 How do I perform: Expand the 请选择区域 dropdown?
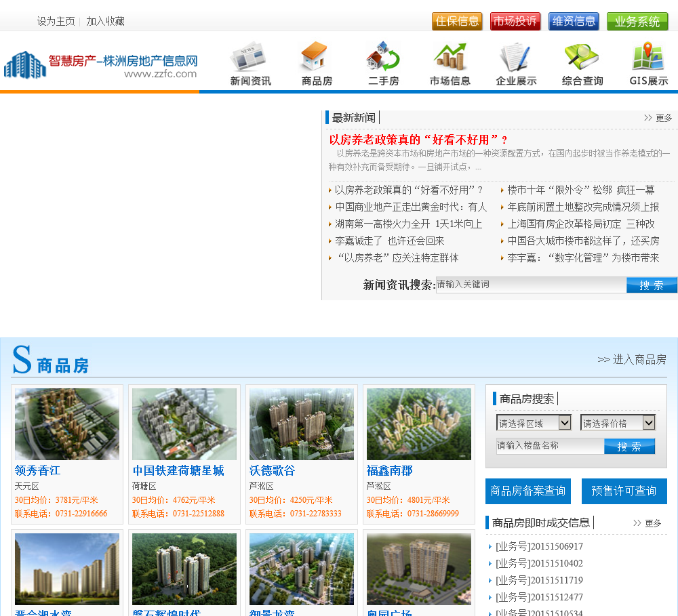pos(534,423)
